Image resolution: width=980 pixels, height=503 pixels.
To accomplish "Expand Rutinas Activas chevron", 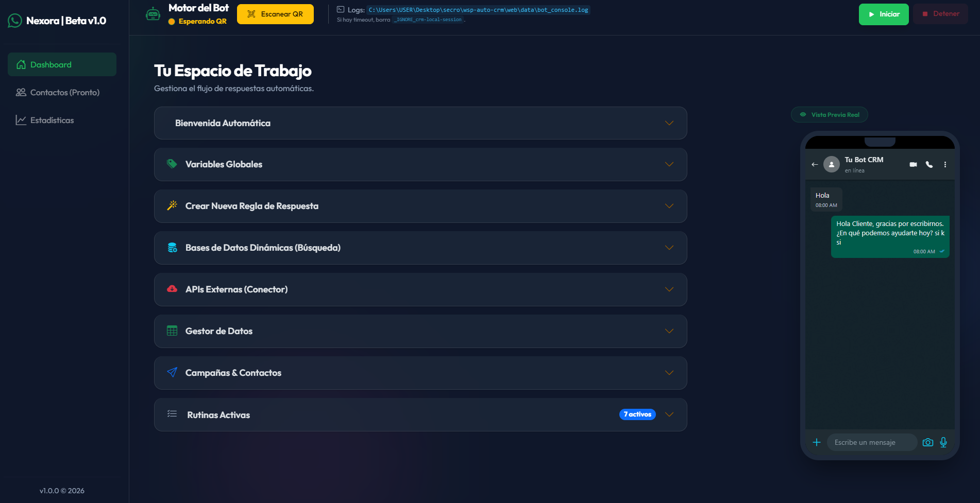I will (669, 414).
